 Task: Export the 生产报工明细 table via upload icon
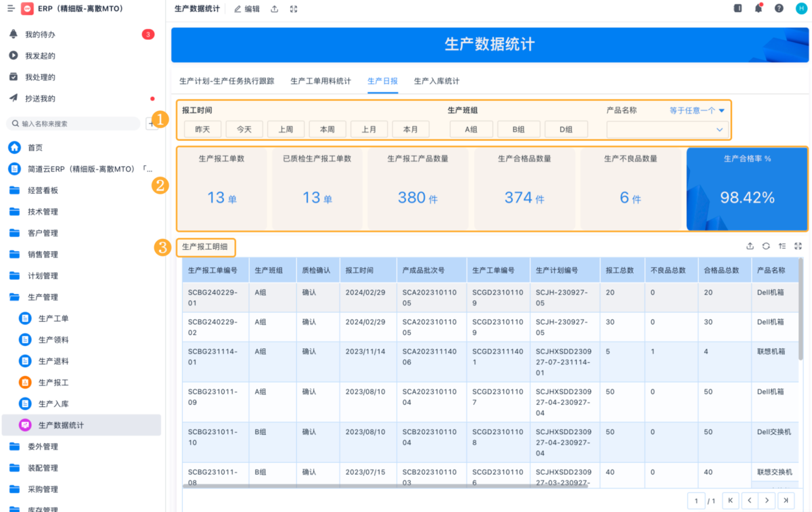[750, 247]
